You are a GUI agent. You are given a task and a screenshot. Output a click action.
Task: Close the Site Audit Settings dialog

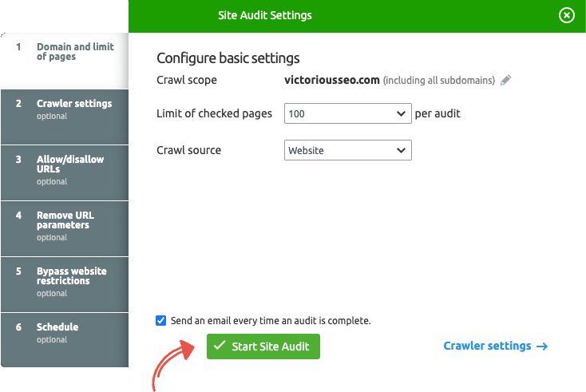pos(567,15)
